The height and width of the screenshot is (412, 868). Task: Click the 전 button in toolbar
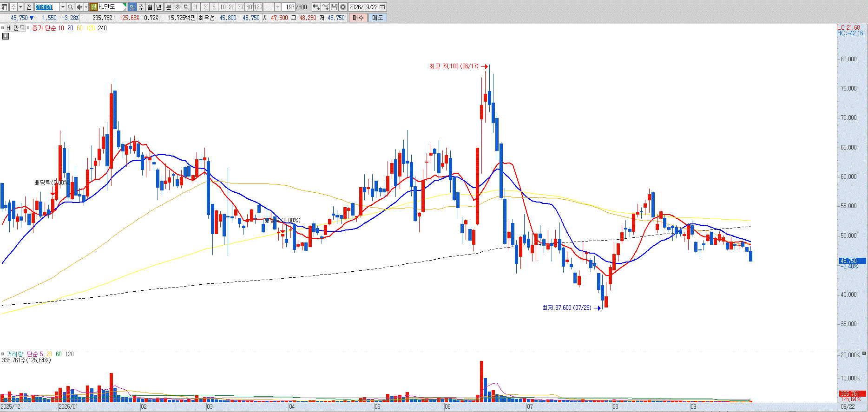point(29,7)
